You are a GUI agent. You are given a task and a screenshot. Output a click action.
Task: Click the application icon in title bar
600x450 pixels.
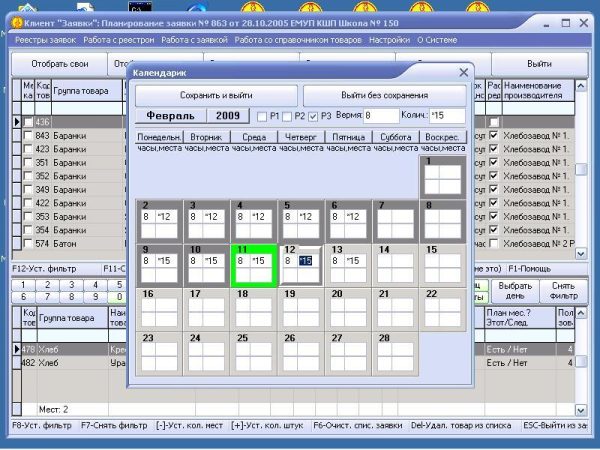tap(16, 23)
